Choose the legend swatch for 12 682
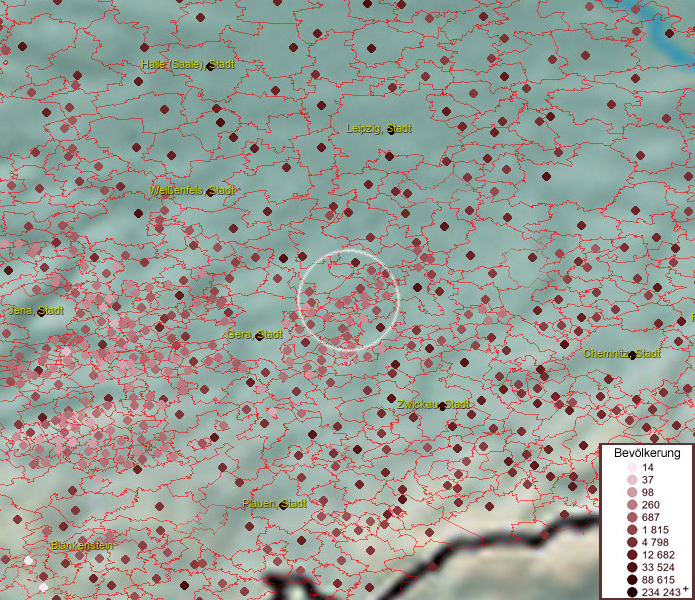Viewport: 695px width, 600px height. pos(632,555)
